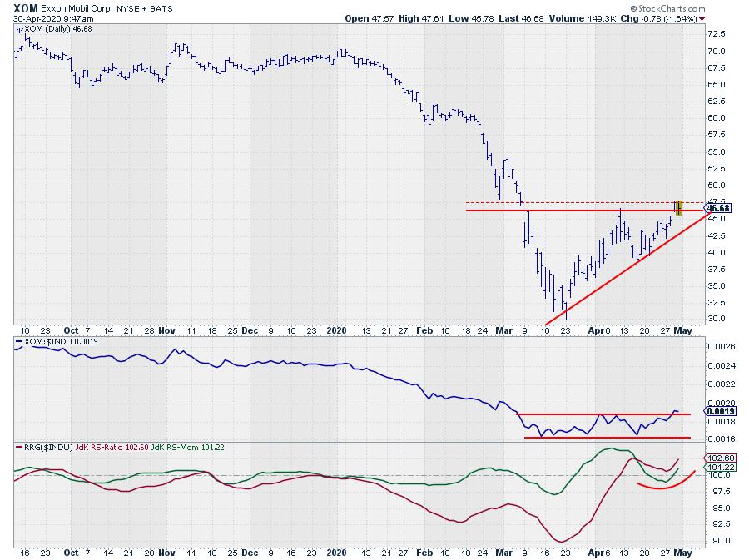The width and height of the screenshot is (749, 560).
Task: Click the 0.0016 ratio axis label
Action: coord(722,439)
